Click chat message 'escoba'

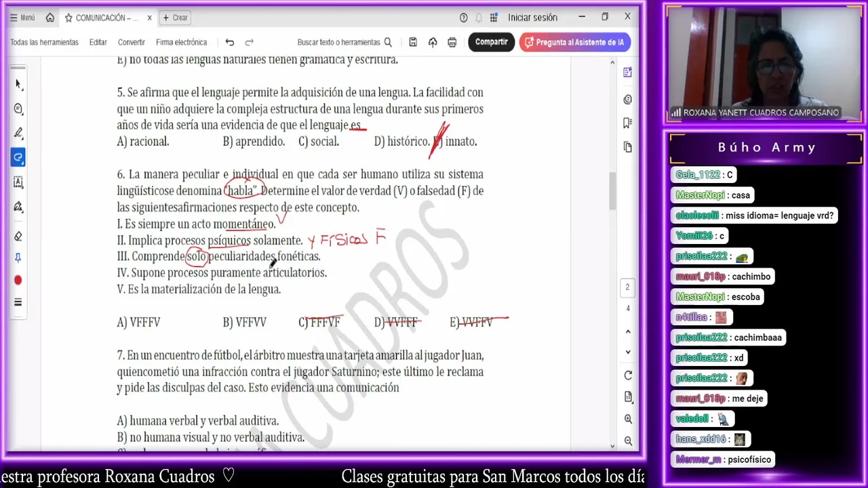746,297
